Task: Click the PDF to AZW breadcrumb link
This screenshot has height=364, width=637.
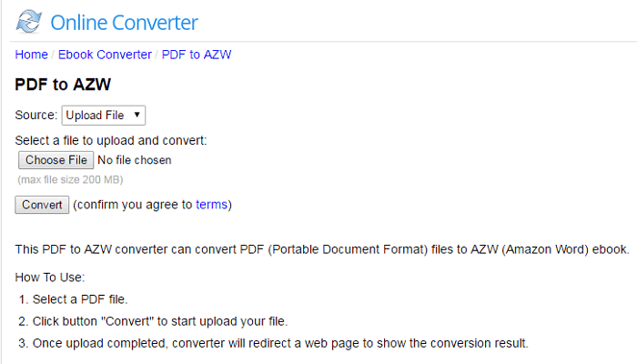Action: point(197,55)
